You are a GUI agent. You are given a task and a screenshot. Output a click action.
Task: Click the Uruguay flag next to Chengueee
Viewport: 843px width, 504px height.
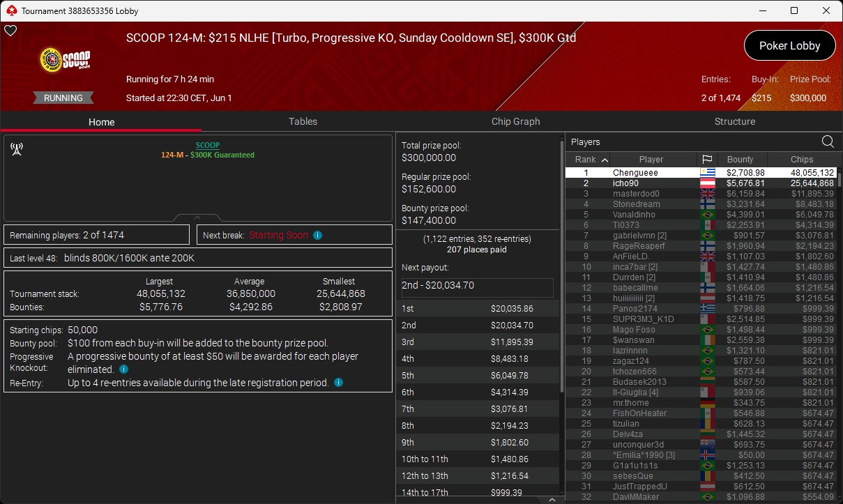click(708, 173)
